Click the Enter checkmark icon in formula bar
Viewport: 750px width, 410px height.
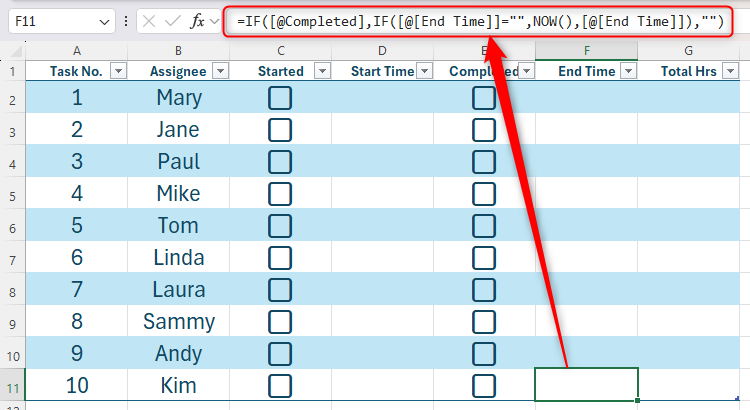(173, 20)
